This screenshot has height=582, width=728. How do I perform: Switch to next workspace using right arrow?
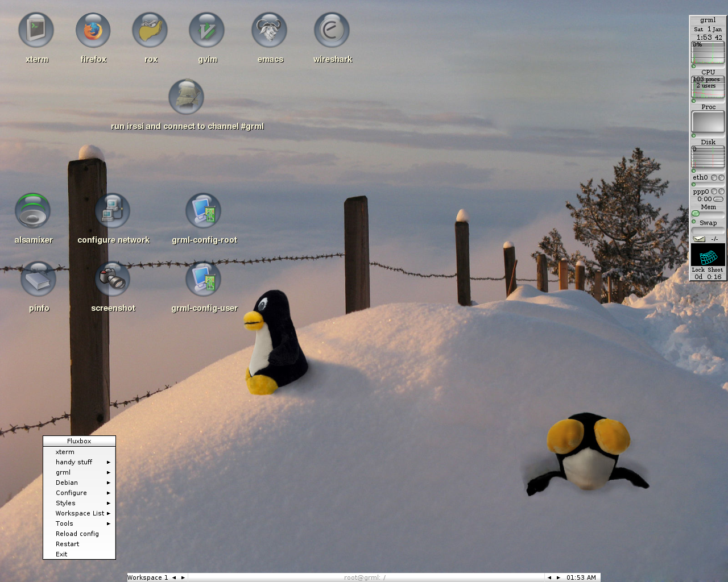183,577
